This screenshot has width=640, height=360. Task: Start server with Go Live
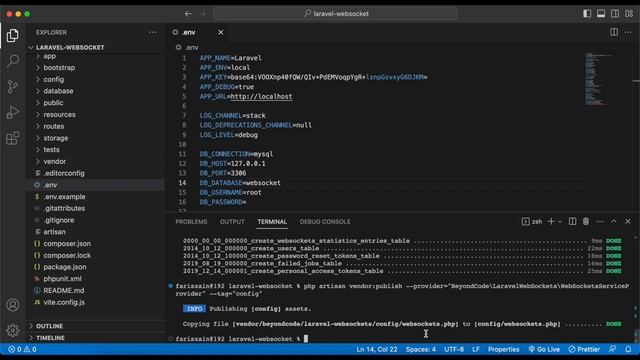pyautogui.click(x=544, y=349)
